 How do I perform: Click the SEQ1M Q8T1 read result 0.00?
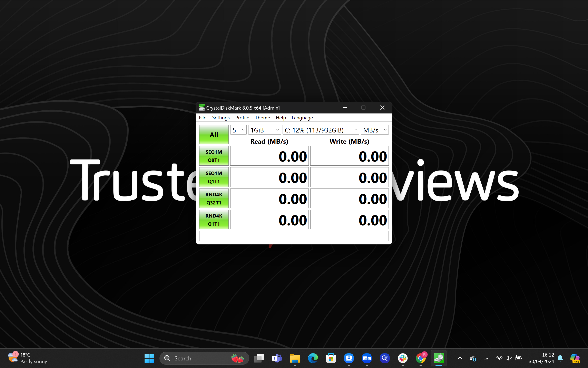click(x=269, y=156)
